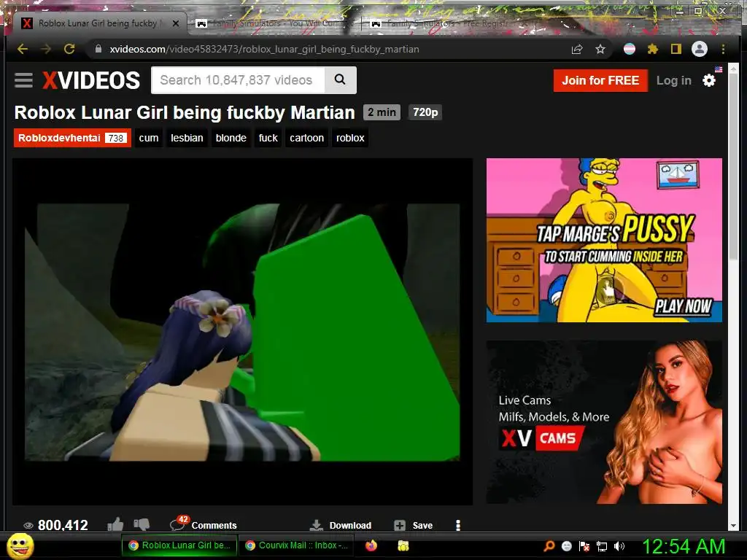This screenshot has width=747, height=560.
Task: Select the lesbian tag
Action: 187,138
